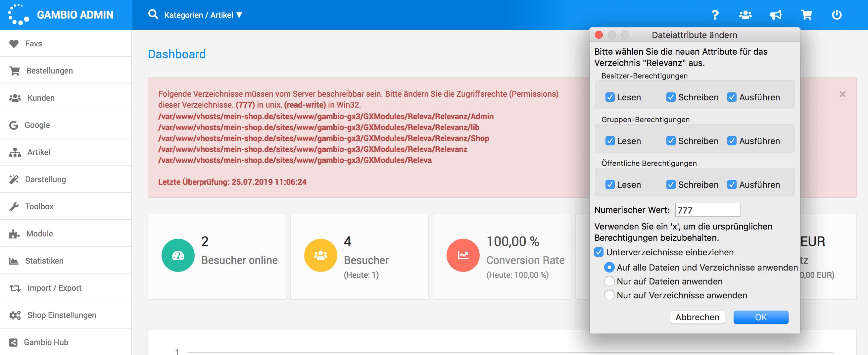This screenshot has height=355, width=868.
Task: Click the OK button in the dialog
Action: pyautogui.click(x=761, y=317)
